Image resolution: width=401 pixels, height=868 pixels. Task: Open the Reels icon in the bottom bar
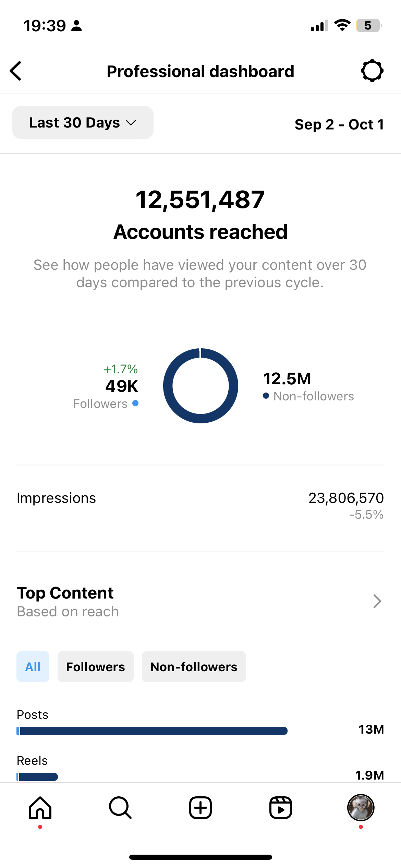pyautogui.click(x=281, y=808)
